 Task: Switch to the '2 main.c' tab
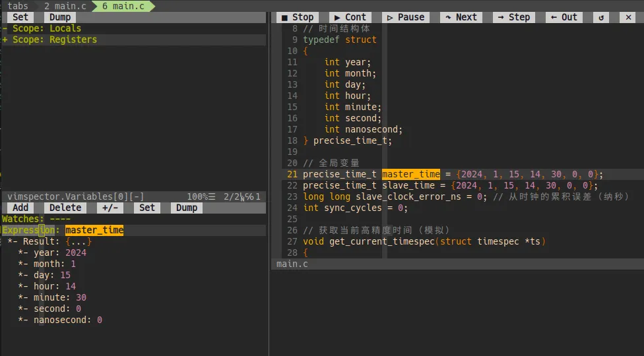pyautogui.click(x=65, y=6)
